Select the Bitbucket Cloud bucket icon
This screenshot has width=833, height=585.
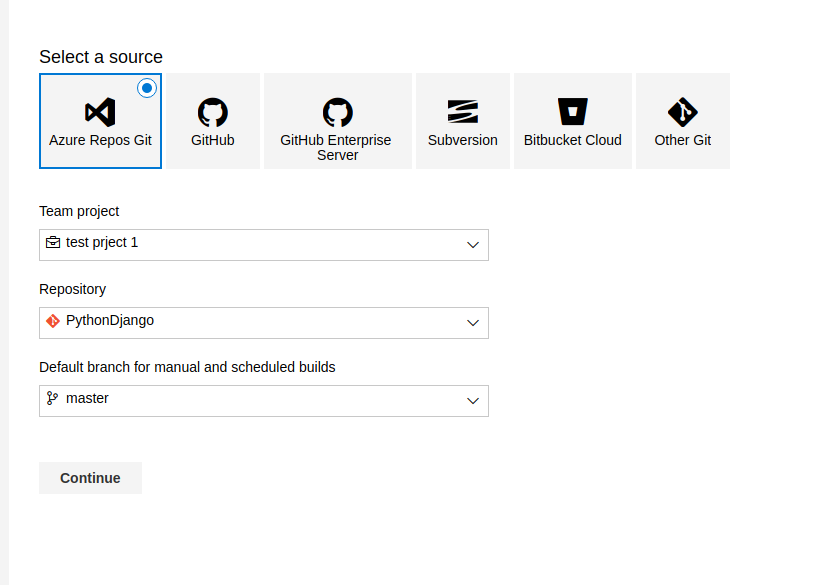coord(573,111)
